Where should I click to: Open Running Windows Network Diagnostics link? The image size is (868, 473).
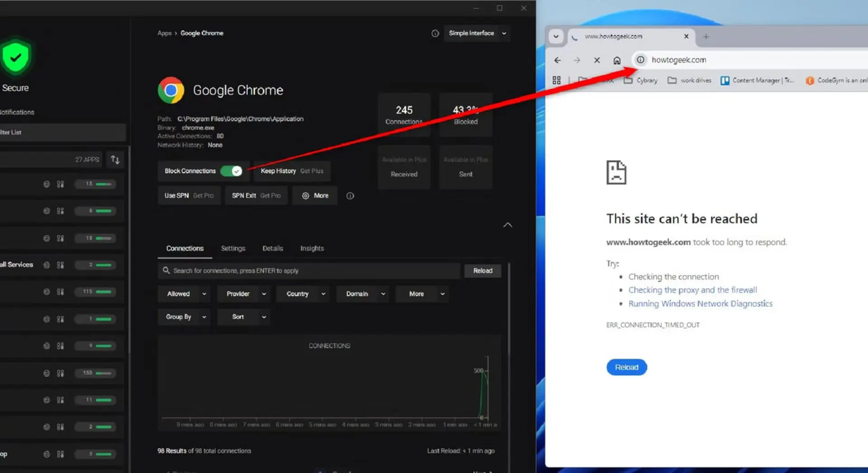[x=700, y=303]
